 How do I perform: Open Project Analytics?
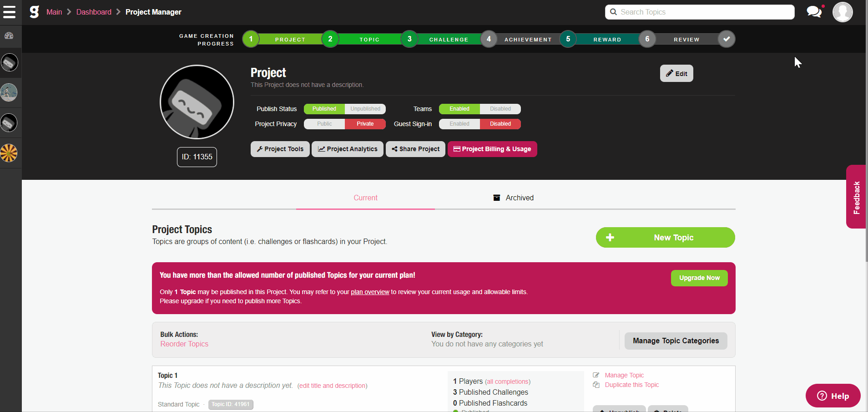pyautogui.click(x=348, y=149)
